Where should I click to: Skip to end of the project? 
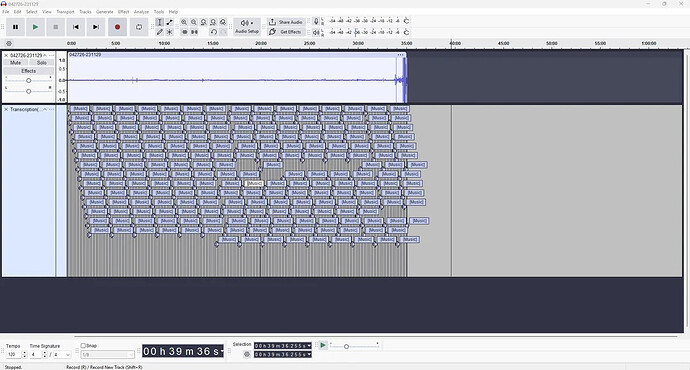95,27
